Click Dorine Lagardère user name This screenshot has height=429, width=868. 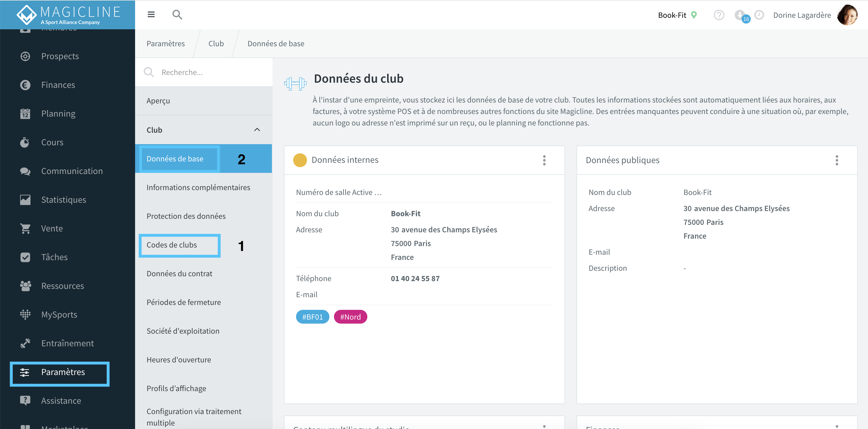(802, 15)
